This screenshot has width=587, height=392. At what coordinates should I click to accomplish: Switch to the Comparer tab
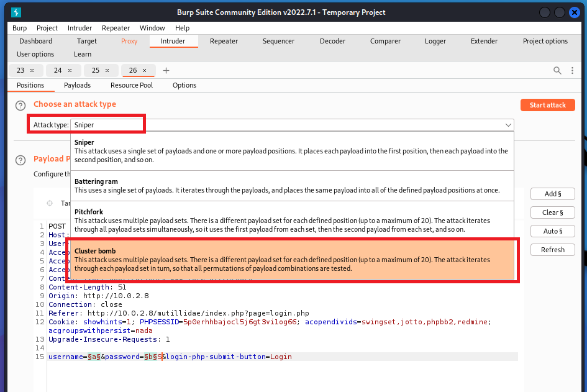point(385,41)
